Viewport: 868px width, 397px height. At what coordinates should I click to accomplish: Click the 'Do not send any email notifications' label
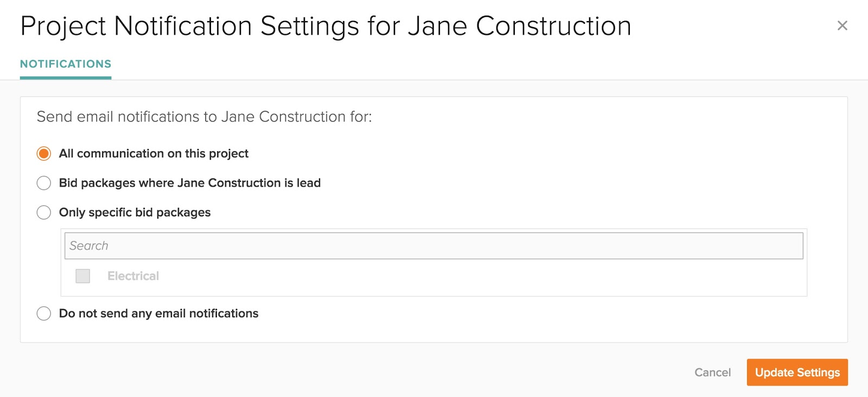point(158,313)
